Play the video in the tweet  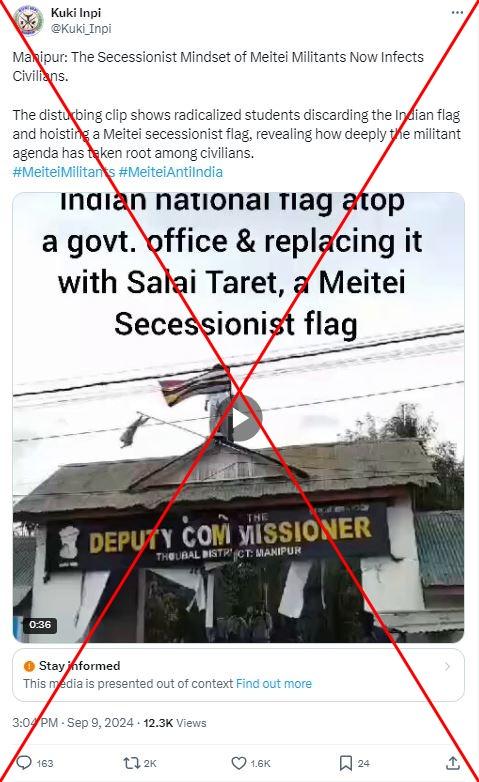coord(239,418)
